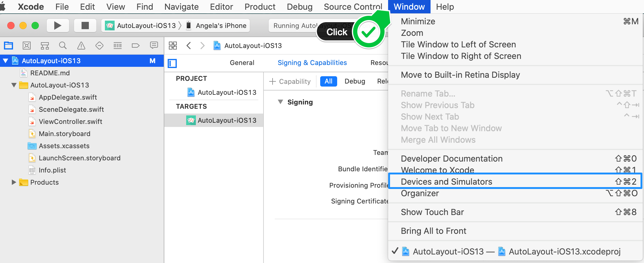
Task: Choose Tile Window to Right of Screen
Action: [x=515, y=56]
